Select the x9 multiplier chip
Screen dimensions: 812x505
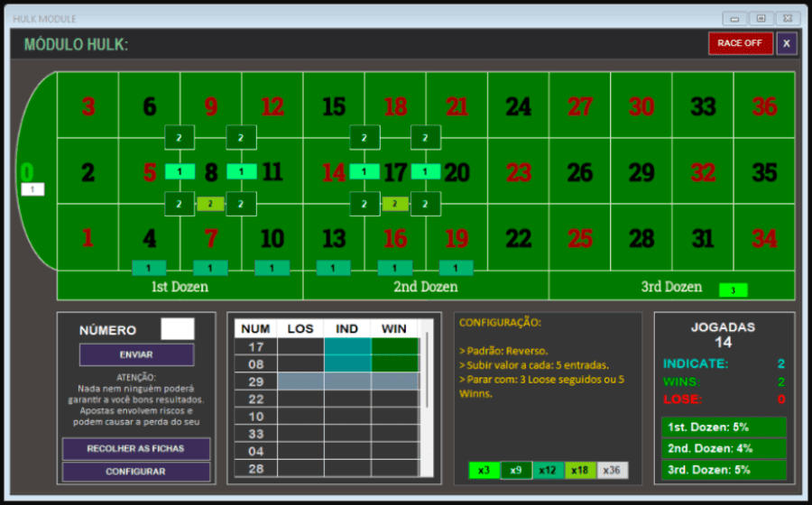(516, 470)
